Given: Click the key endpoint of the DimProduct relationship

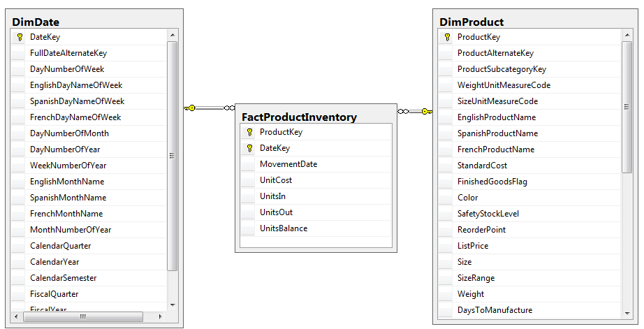Looking at the screenshot, I should (427, 111).
